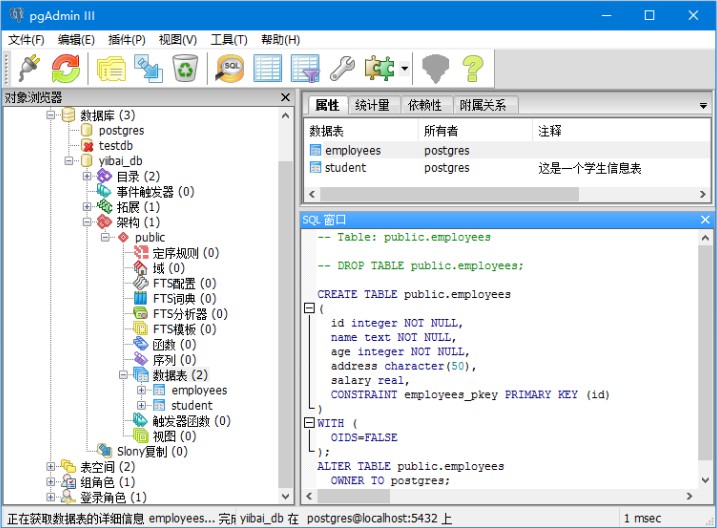Expand the student table in tree
Screen dimensions: 717x528
[x=141, y=405]
